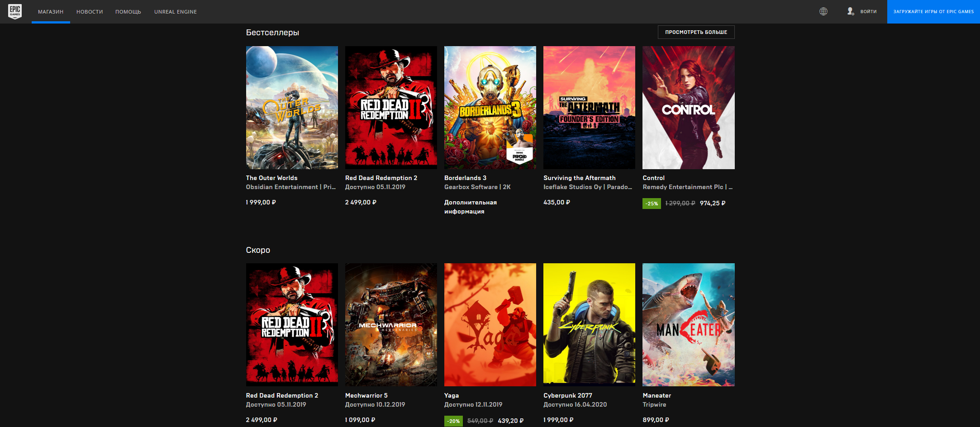Screen dimensions: 980x427
Task: Click the Скоро section heading
Action: pyautogui.click(x=258, y=250)
